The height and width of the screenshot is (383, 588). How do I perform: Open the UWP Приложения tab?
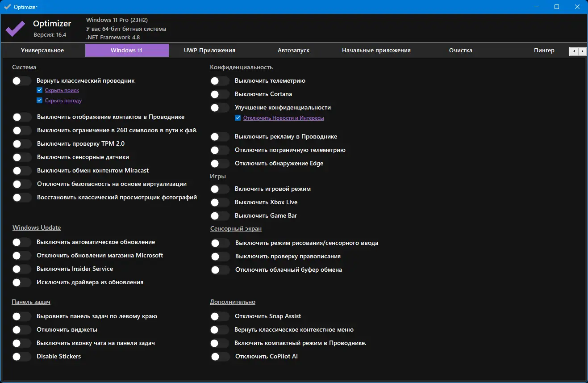coord(209,51)
